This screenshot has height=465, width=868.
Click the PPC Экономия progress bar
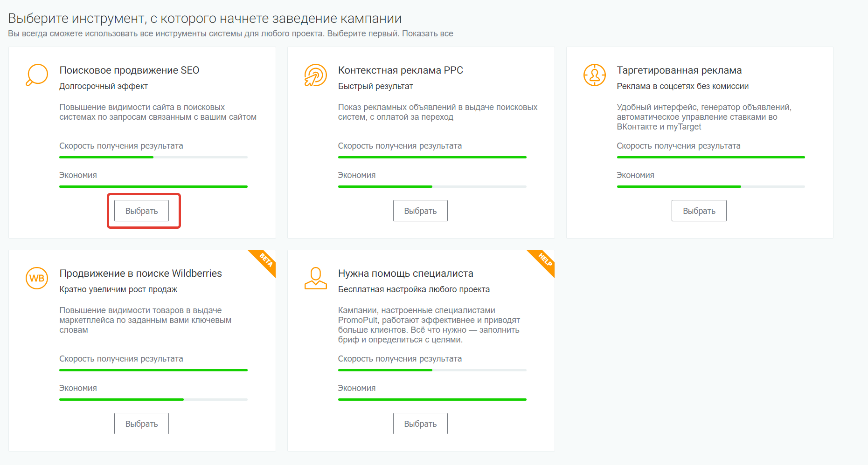(x=432, y=187)
